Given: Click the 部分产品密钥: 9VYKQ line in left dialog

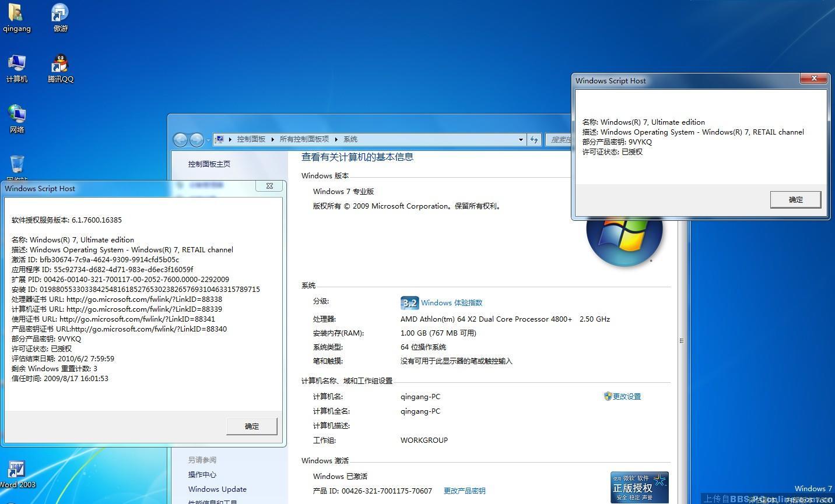Looking at the screenshot, I should (47, 339).
